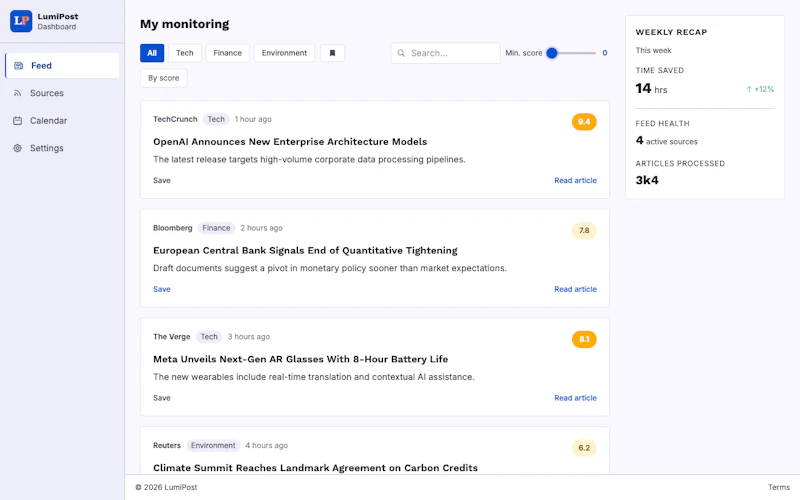Open headline 'European Central Bank Signals End of Quantitative Tightening'

point(305,251)
